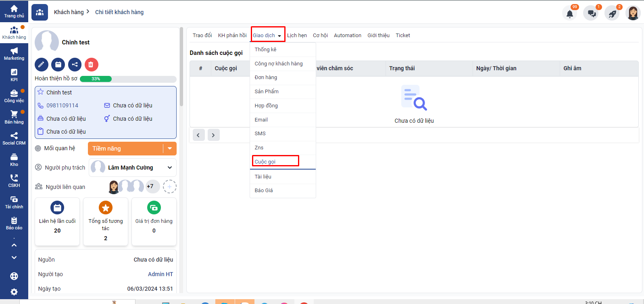Click the next page arrow button
644x304 pixels.
click(213, 135)
